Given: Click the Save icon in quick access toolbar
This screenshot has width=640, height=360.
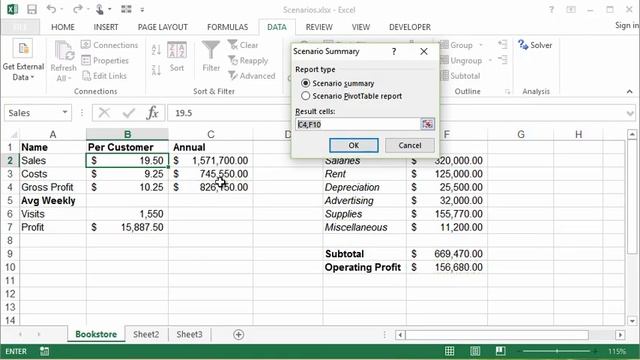Looking at the screenshot, I should 31,9.
